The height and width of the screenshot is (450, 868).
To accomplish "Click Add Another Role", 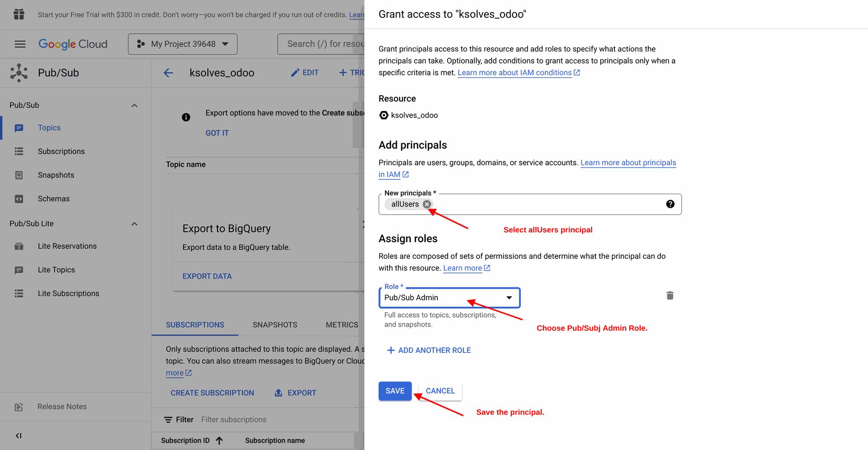I will click(x=429, y=350).
